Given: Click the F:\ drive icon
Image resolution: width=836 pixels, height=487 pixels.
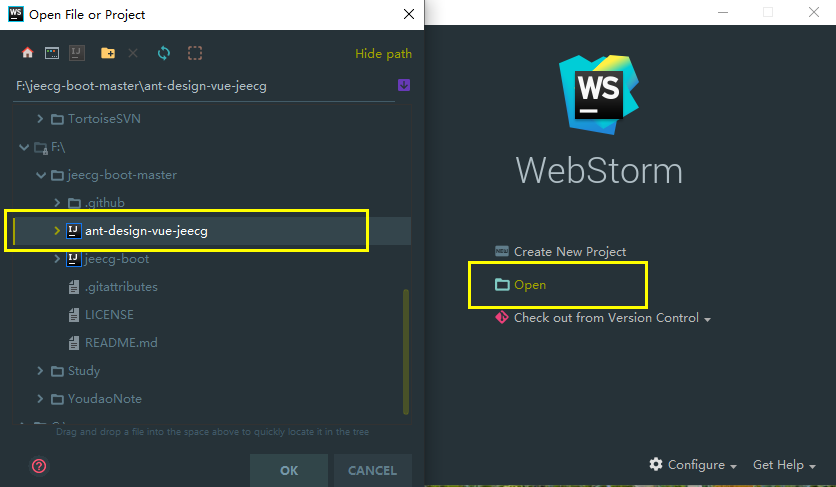Looking at the screenshot, I should coord(41,148).
